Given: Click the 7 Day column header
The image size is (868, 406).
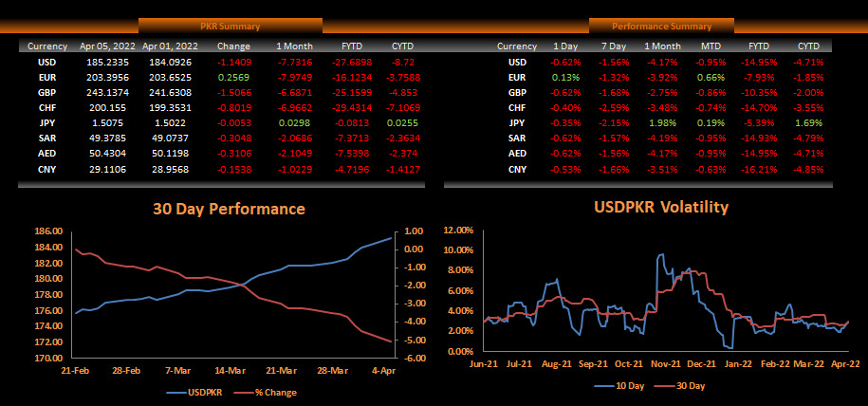Looking at the screenshot, I should pos(614,46).
